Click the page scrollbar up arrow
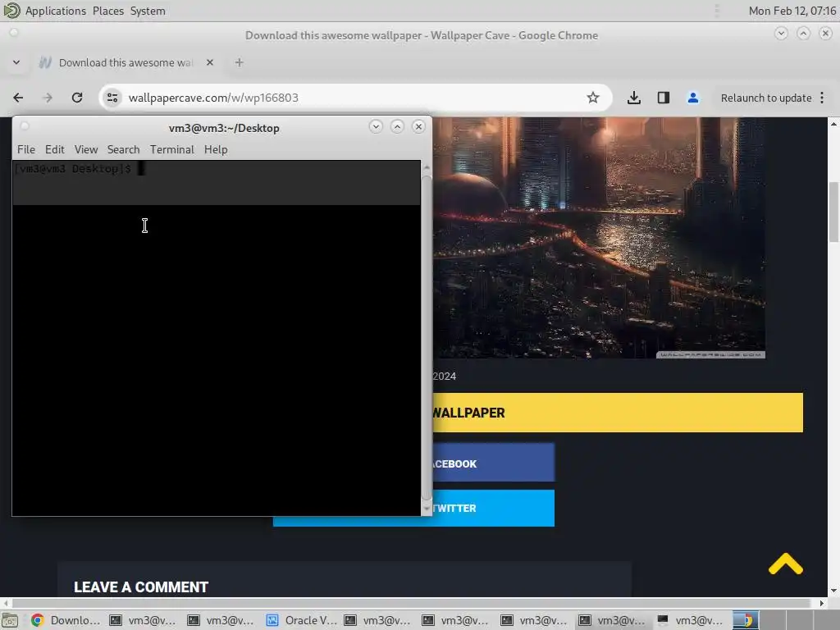This screenshot has height=630, width=840. [833, 124]
